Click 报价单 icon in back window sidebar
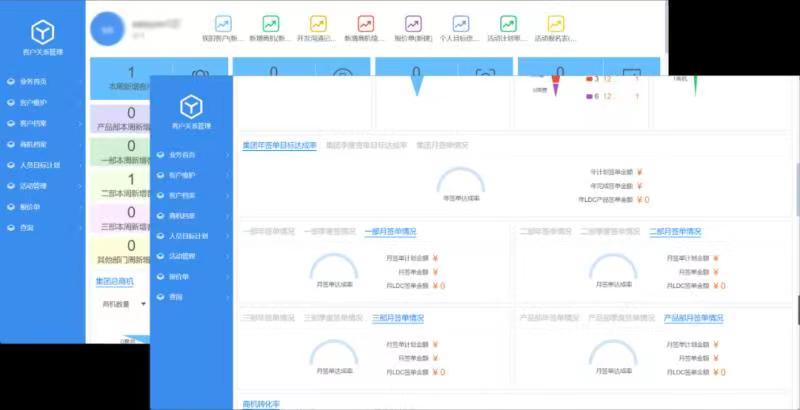The width and height of the screenshot is (800, 410). click(11, 207)
